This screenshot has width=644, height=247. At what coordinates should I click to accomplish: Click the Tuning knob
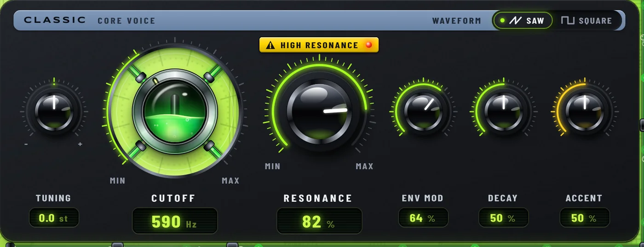coord(54,112)
